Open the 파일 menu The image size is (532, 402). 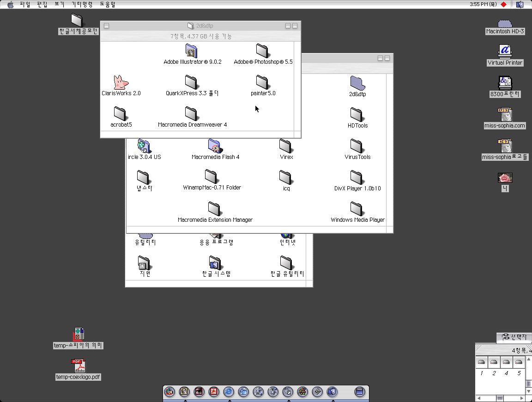[25, 4]
